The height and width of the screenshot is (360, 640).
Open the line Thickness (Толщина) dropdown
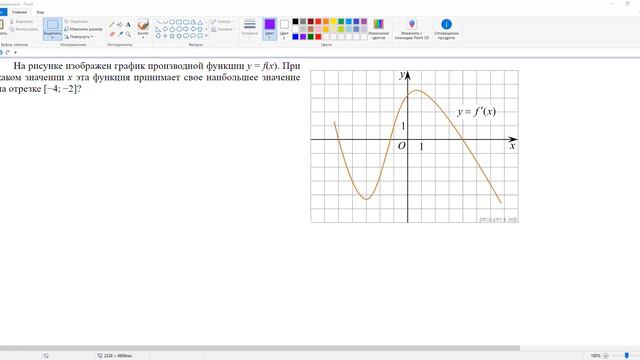(x=249, y=28)
